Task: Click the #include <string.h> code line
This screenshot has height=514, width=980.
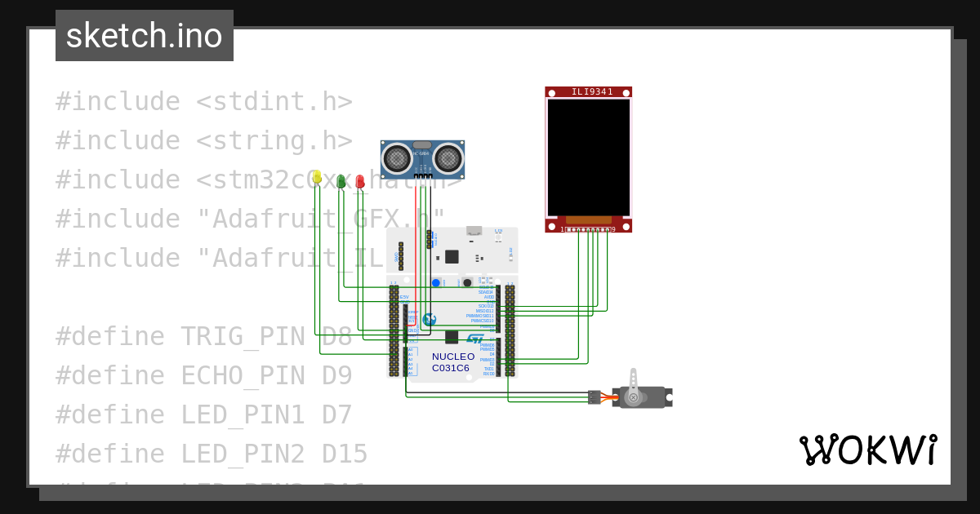Action: click(x=204, y=140)
